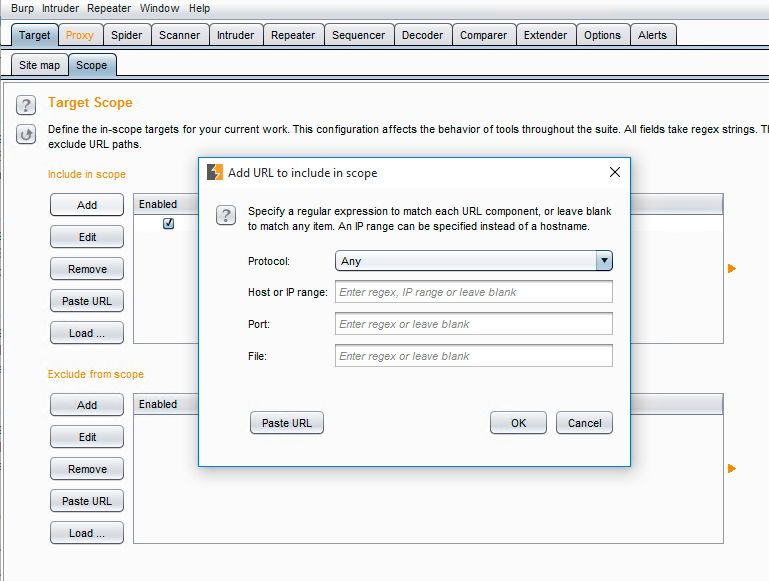Screen dimensions: 769x581
Task: Switch to the Proxy tab
Action: pos(79,35)
